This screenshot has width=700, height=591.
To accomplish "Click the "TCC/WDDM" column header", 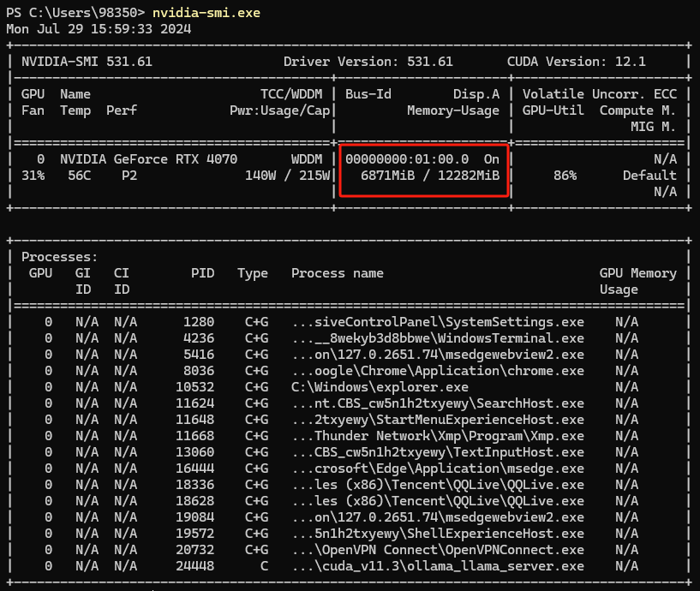I will (x=291, y=94).
